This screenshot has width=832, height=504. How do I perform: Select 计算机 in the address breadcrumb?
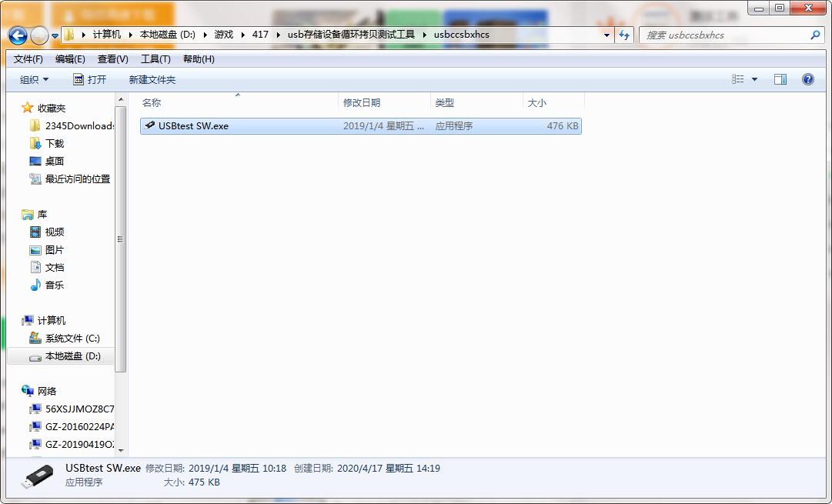(x=107, y=35)
